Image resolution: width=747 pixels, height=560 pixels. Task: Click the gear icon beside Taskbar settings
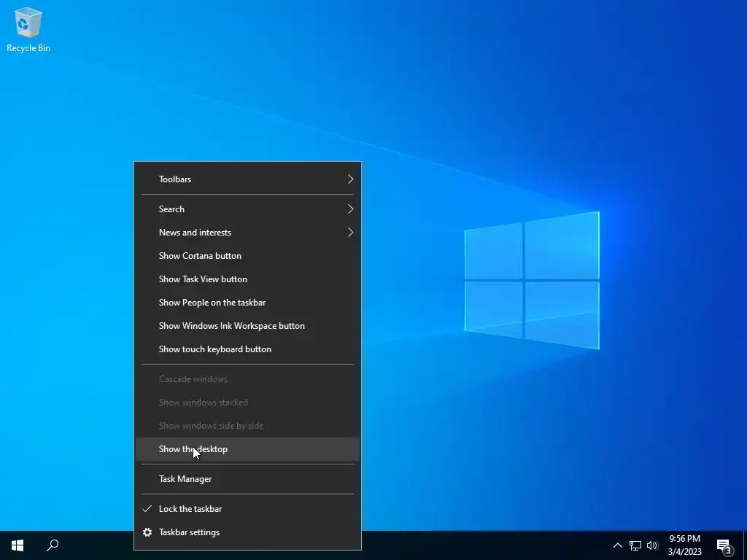(x=147, y=532)
